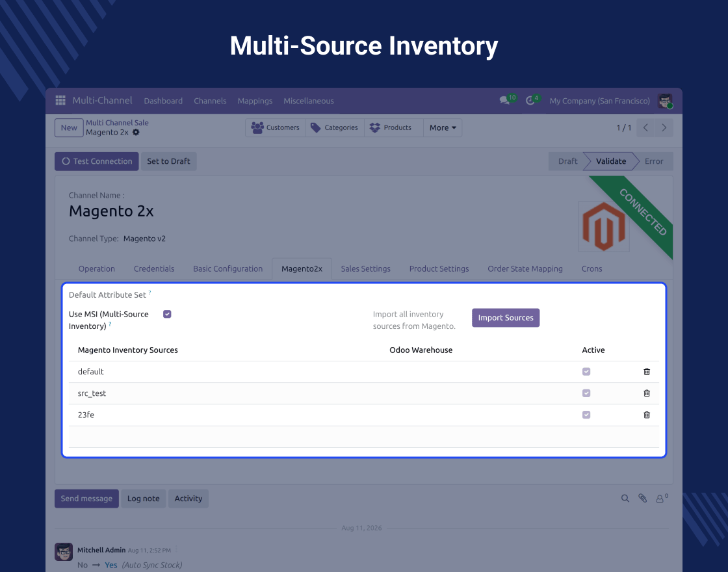Open the conversations chat icon with badge 10

coord(504,100)
